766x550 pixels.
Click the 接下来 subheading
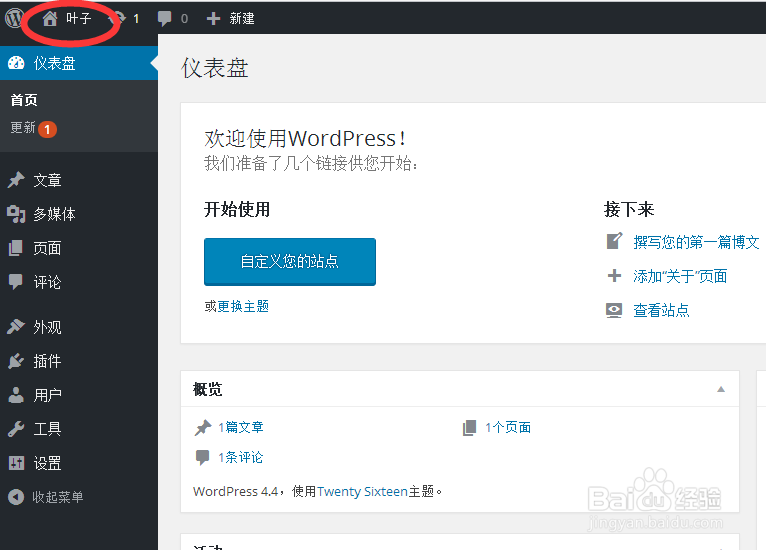click(x=629, y=210)
